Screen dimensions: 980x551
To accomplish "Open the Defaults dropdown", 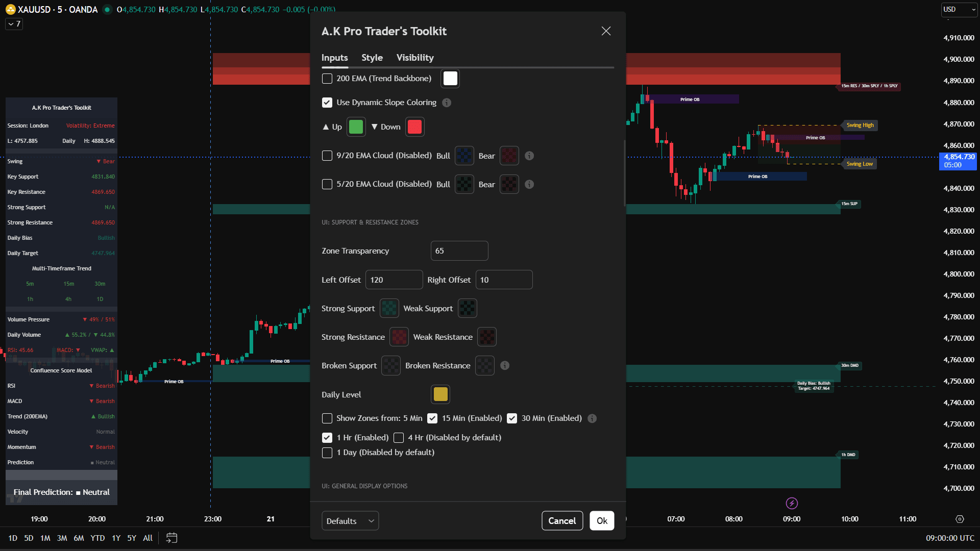I will 350,520.
